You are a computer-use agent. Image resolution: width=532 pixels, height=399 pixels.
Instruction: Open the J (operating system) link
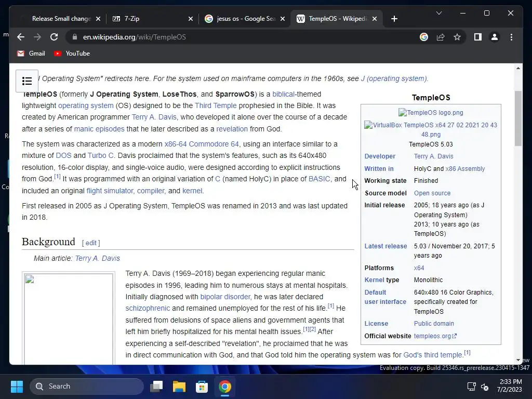(394, 78)
